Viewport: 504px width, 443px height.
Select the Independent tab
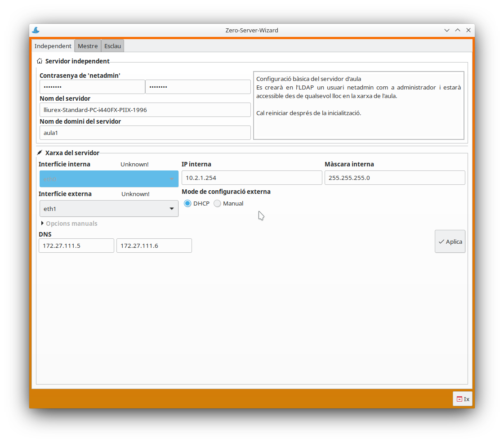tap(53, 46)
